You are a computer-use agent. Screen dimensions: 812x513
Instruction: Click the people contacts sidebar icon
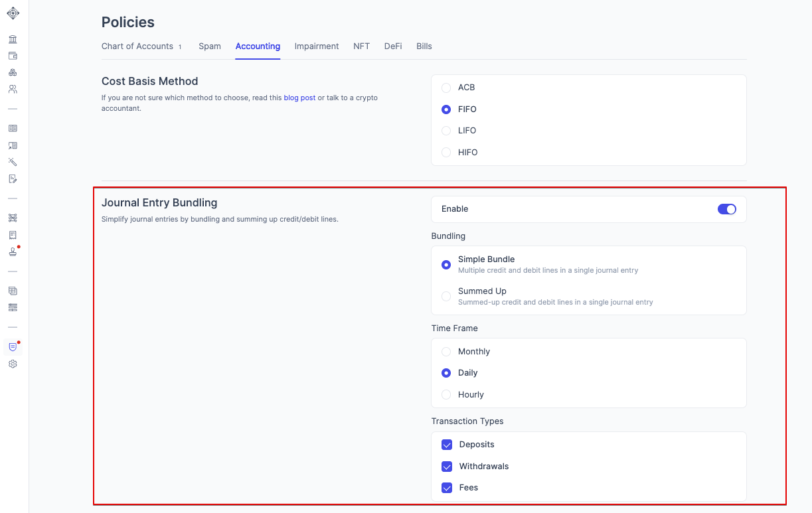coord(13,89)
